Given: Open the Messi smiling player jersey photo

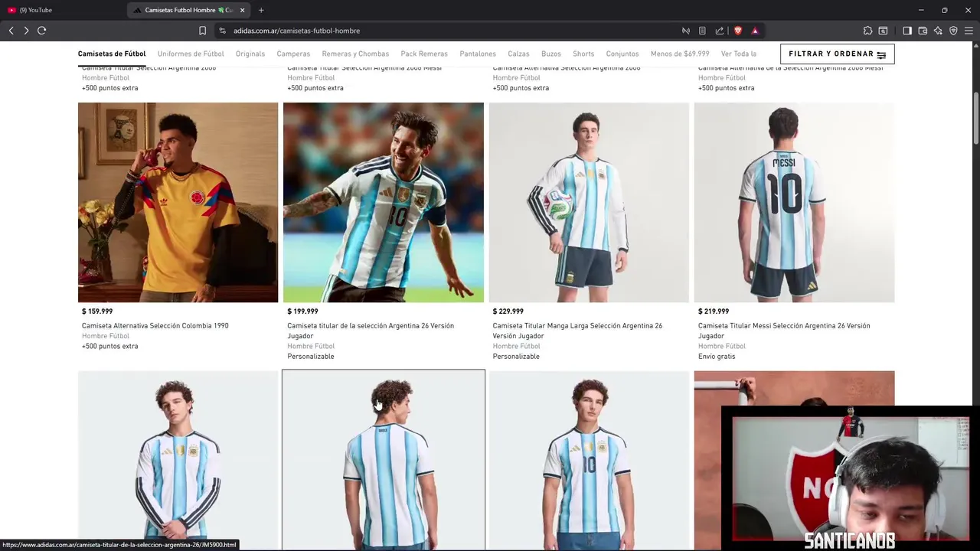Looking at the screenshot, I should 384,202.
